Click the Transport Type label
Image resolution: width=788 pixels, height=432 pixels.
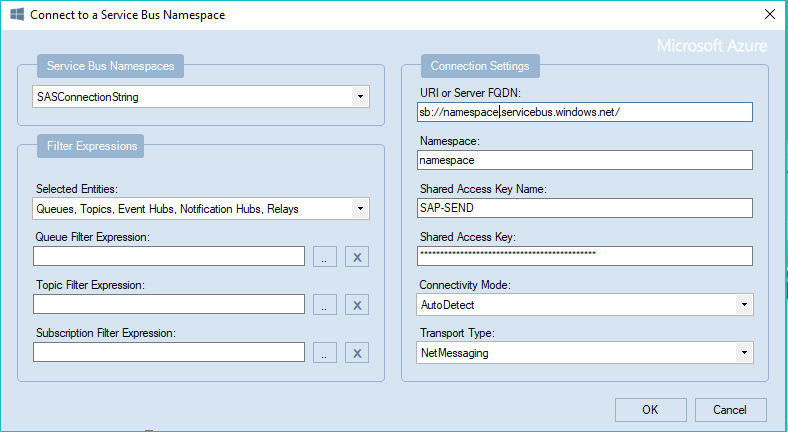(x=457, y=333)
